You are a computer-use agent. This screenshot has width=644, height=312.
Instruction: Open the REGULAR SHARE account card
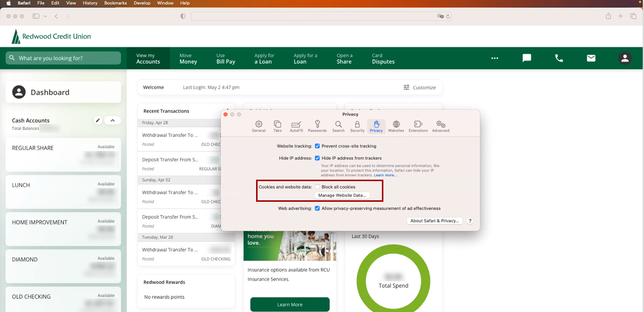tap(63, 154)
